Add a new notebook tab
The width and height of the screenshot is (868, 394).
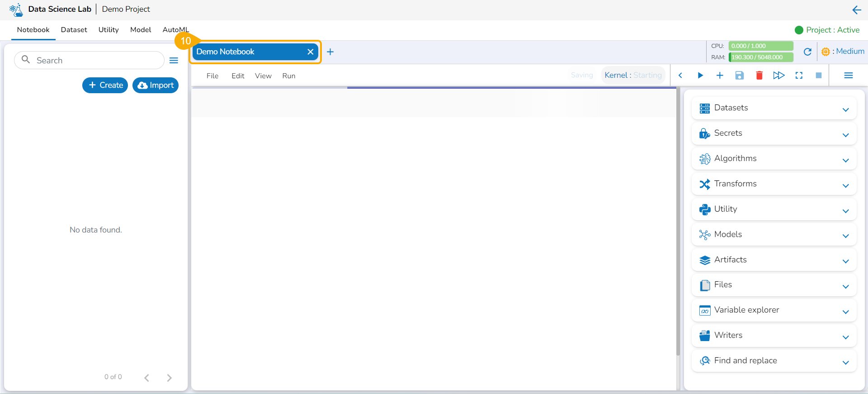click(330, 52)
